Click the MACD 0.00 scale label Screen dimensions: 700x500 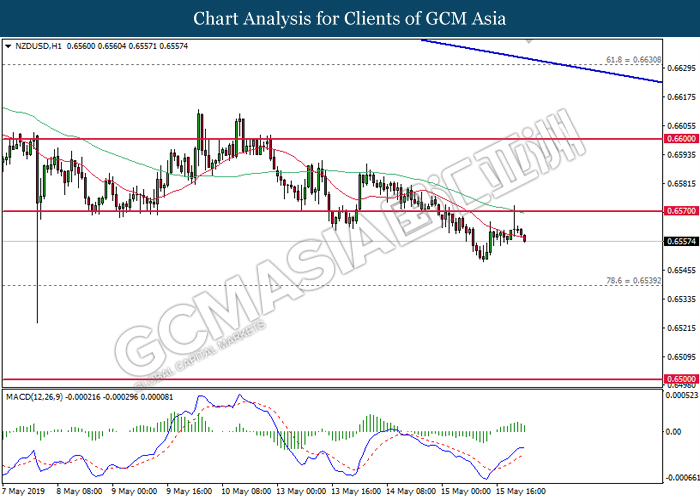676,432
